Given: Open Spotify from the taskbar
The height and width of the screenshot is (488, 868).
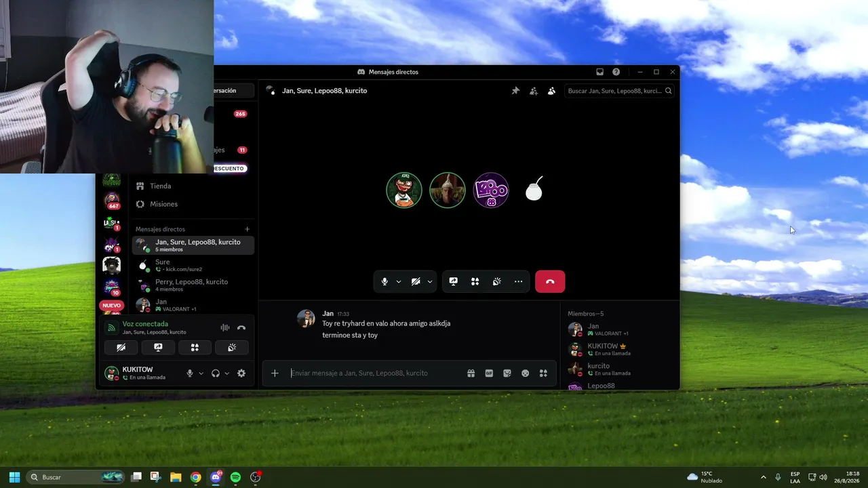Looking at the screenshot, I should click(x=235, y=477).
